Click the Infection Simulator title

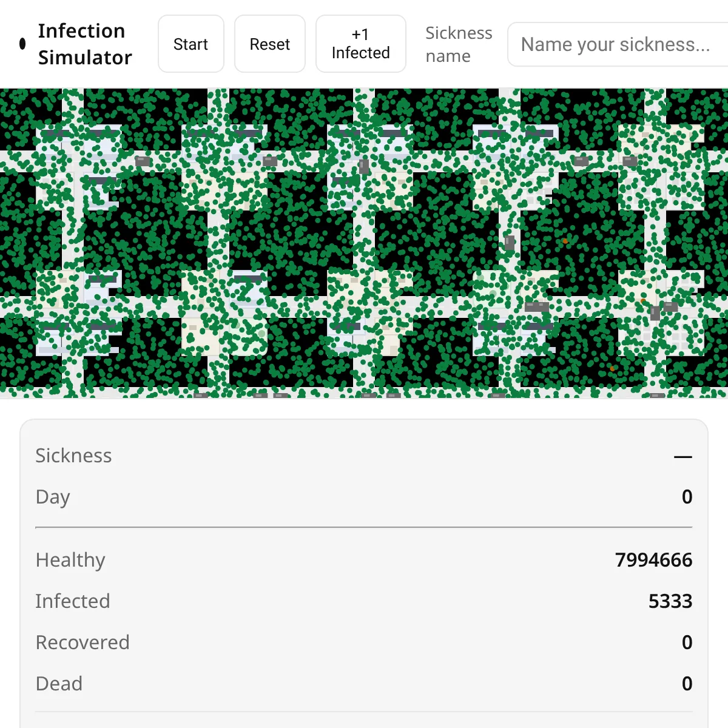(85, 44)
